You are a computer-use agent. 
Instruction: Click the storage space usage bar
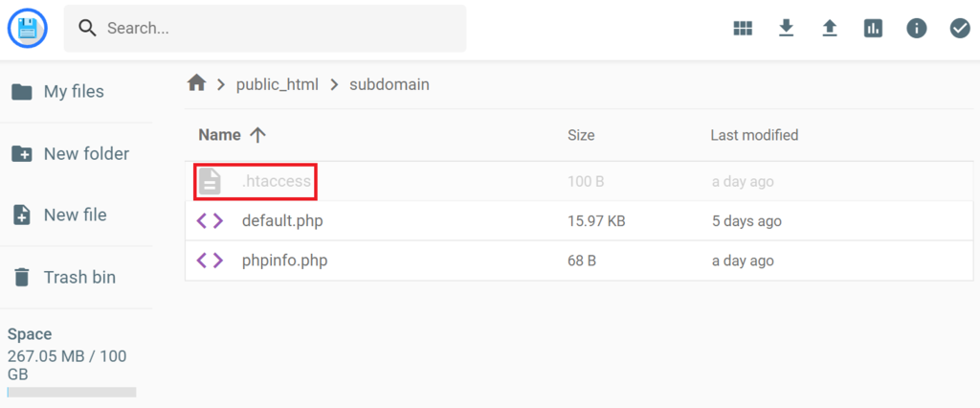coord(72,393)
